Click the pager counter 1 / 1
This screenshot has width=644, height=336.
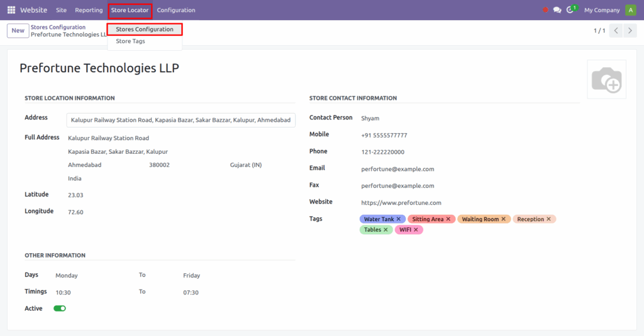(x=599, y=31)
